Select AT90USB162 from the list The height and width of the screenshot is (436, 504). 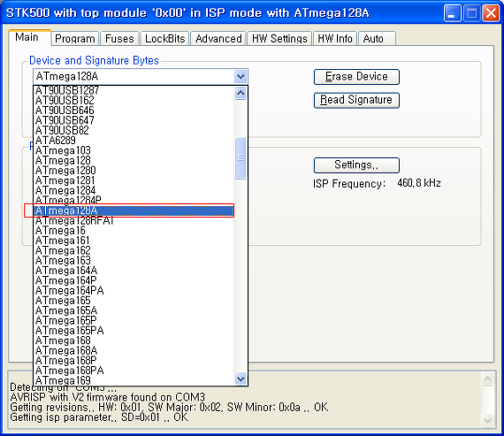134,100
